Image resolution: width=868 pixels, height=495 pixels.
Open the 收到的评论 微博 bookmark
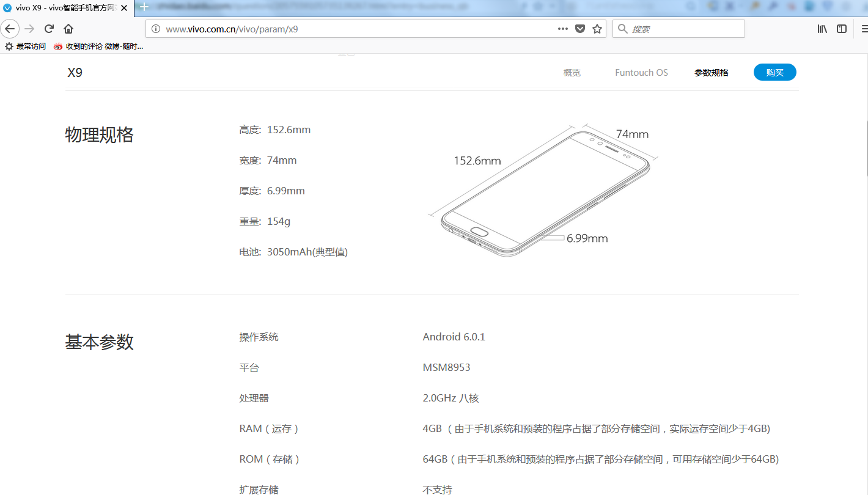tap(98, 46)
